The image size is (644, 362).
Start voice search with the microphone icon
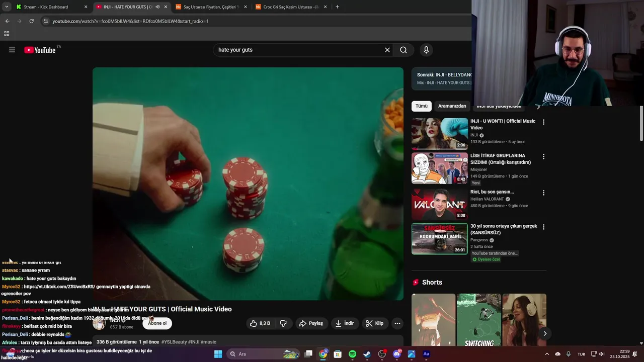click(x=426, y=50)
